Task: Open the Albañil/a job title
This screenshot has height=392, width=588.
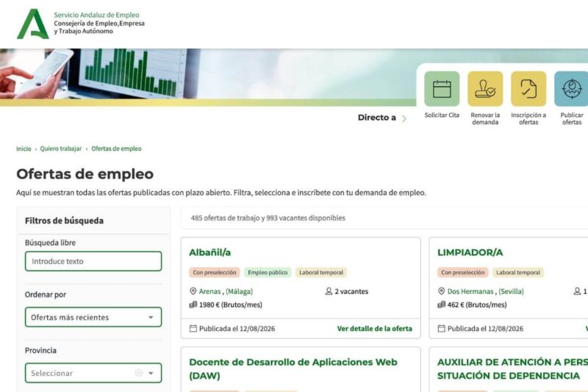Action: pyautogui.click(x=209, y=252)
